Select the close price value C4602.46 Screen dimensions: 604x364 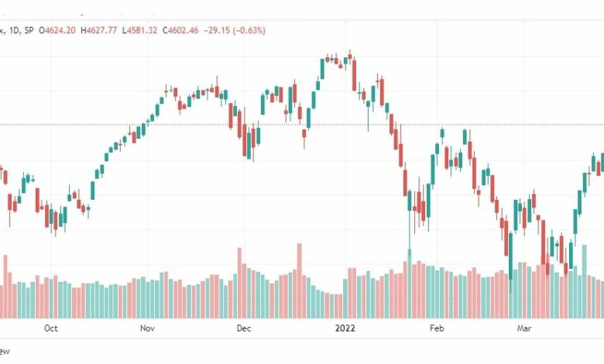pyautogui.click(x=180, y=30)
